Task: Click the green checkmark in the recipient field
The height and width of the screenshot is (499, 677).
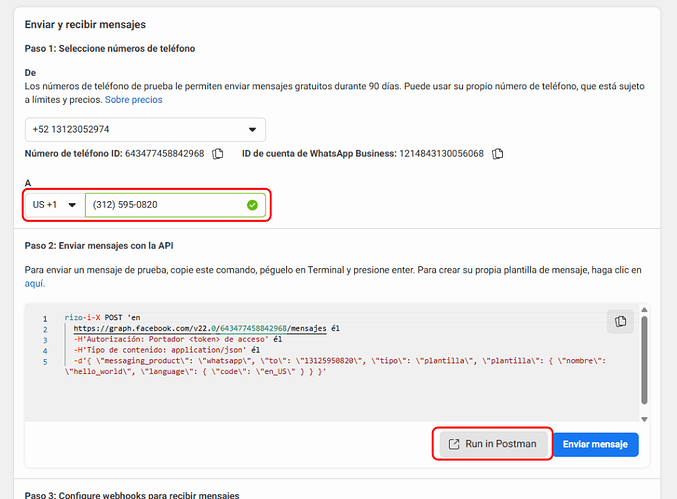Action: 253,205
